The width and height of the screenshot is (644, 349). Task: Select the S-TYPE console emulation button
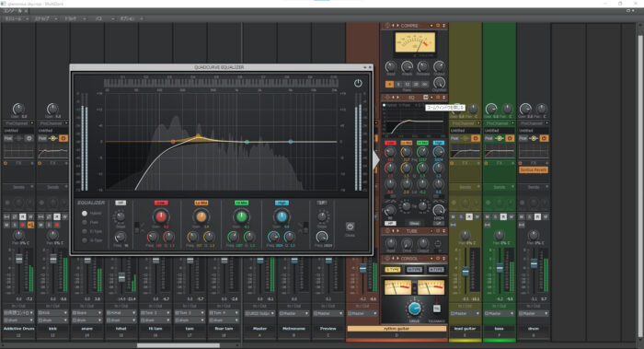point(392,270)
